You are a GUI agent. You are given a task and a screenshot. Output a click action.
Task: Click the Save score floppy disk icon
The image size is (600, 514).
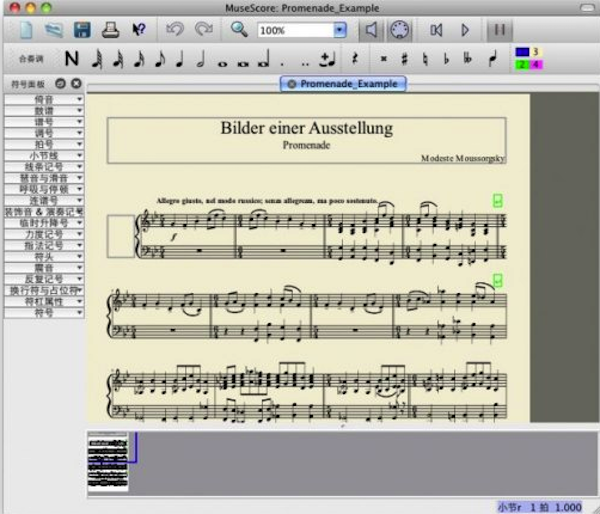coord(83,30)
